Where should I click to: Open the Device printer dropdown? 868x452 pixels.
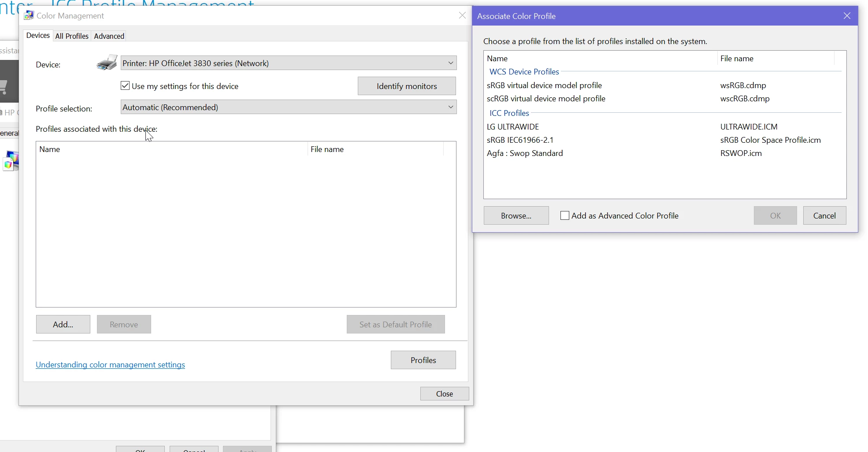(289, 63)
